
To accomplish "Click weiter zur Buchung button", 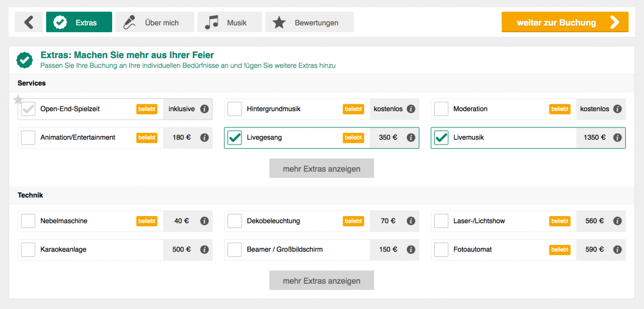I will click(565, 22).
